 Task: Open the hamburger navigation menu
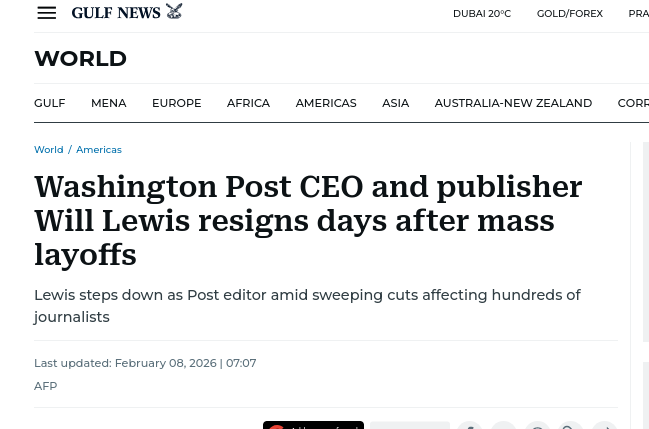[x=47, y=13]
